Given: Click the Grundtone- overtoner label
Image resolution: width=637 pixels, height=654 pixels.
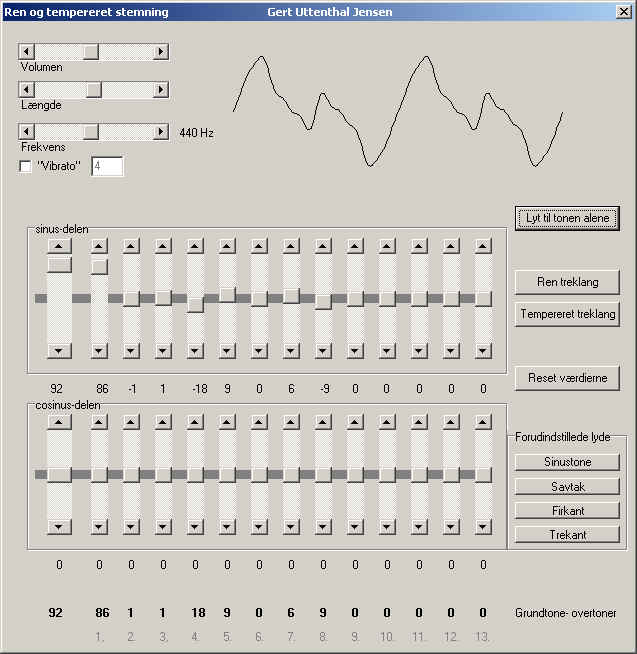Looking at the screenshot, I should point(565,613).
